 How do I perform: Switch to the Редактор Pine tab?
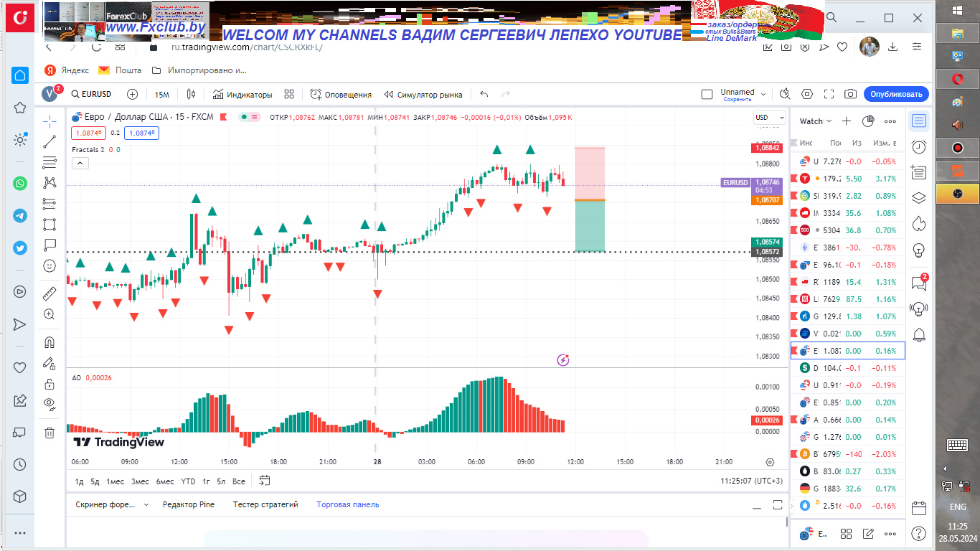(189, 504)
